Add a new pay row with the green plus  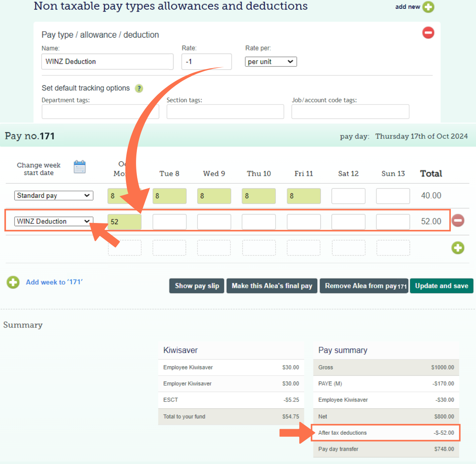458,248
